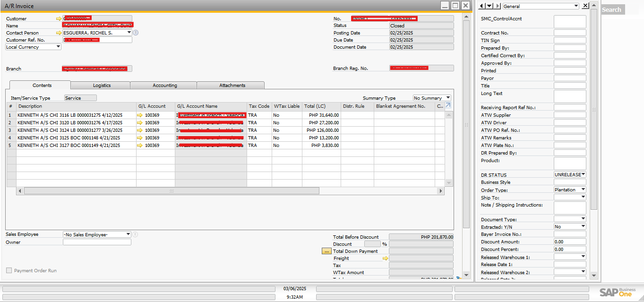The width and height of the screenshot is (644, 302).
Task: Click the Freight link arrow
Action: pyautogui.click(x=385, y=259)
